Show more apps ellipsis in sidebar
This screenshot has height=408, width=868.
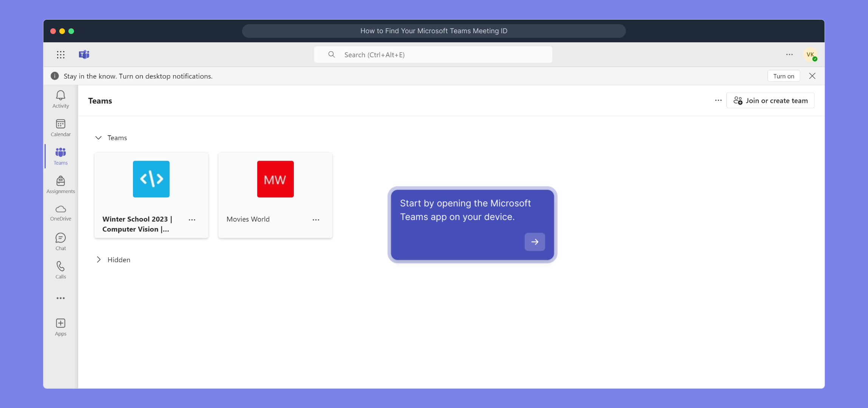tap(60, 298)
